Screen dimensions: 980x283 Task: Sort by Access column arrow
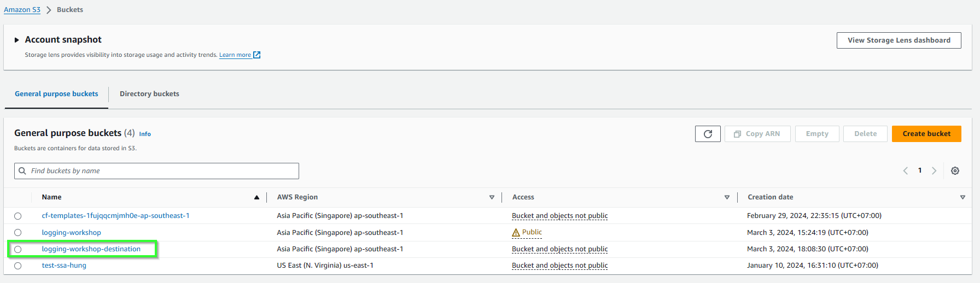[727, 197]
